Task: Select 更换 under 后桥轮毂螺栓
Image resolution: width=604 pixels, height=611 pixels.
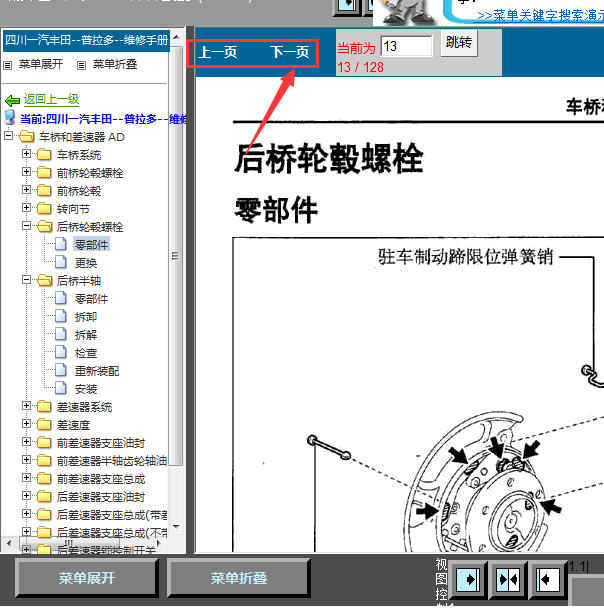Action: pyautogui.click(x=86, y=263)
